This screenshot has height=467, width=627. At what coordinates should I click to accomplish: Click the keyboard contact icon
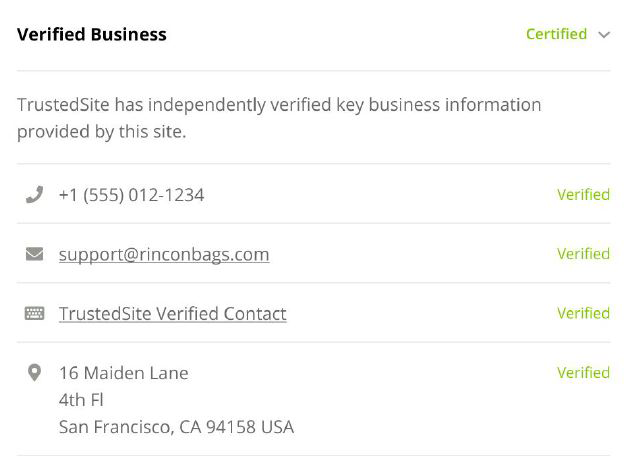click(34, 314)
